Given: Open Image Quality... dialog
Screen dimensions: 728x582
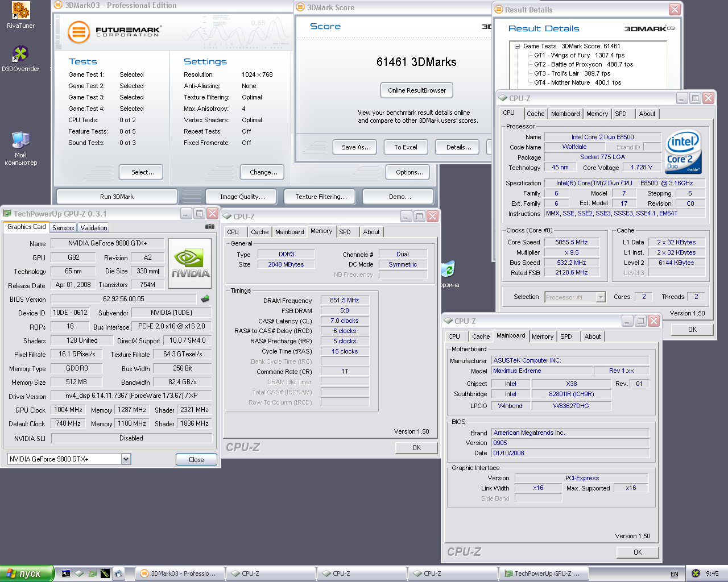Looking at the screenshot, I should [242, 197].
